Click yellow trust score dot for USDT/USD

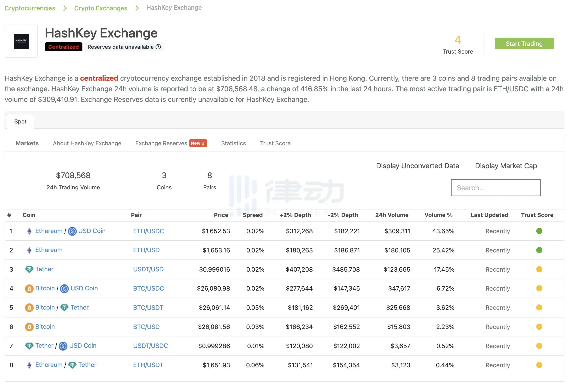pyautogui.click(x=539, y=269)
